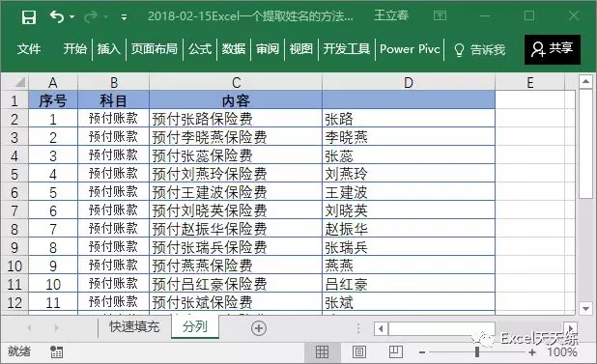
Task: Select row 5 header
Action: point(14,174)
